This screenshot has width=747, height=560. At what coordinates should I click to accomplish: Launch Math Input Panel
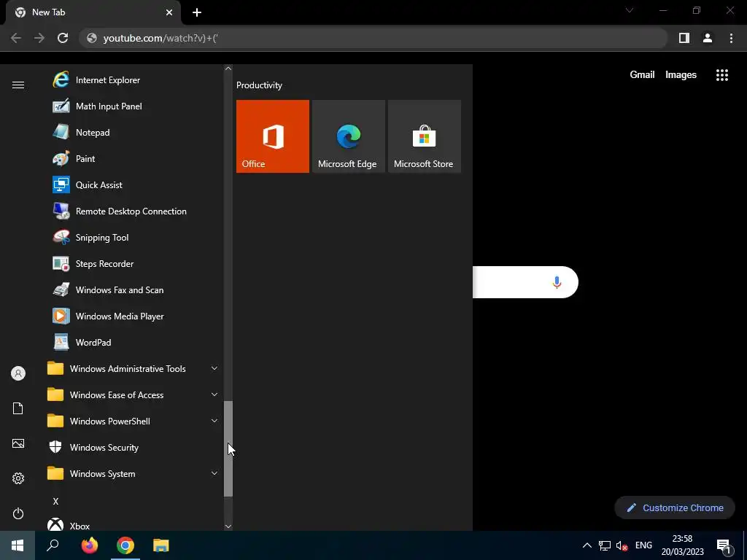pyautogui.click(x=133, y=106)
